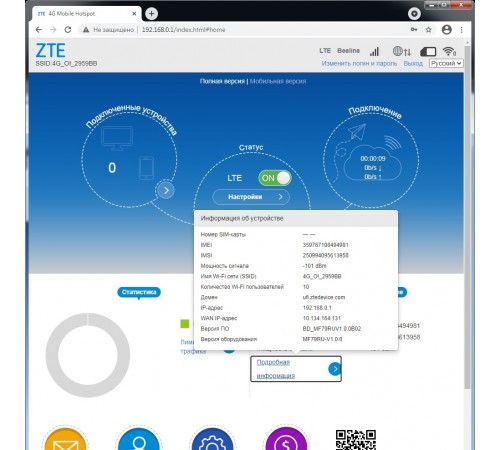The image size is (500, 450).
Task: Open the browser profile icon
Action: [x=447, y=30]
